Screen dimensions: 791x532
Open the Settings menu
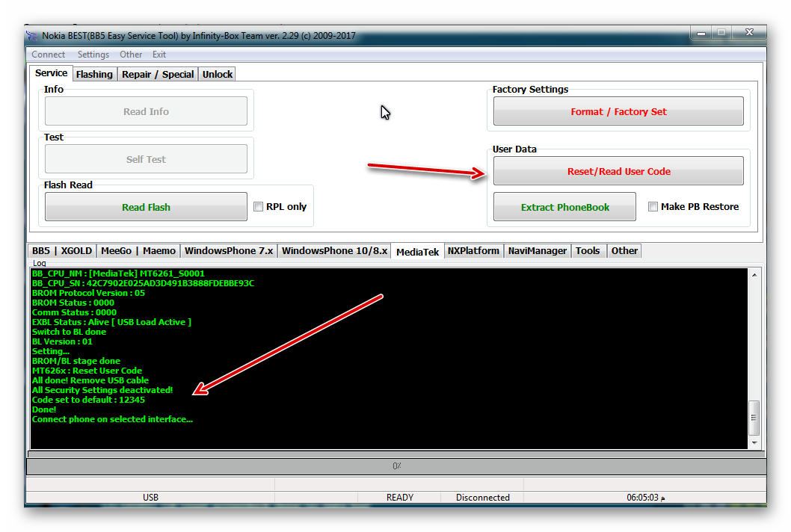pos(93,55)
